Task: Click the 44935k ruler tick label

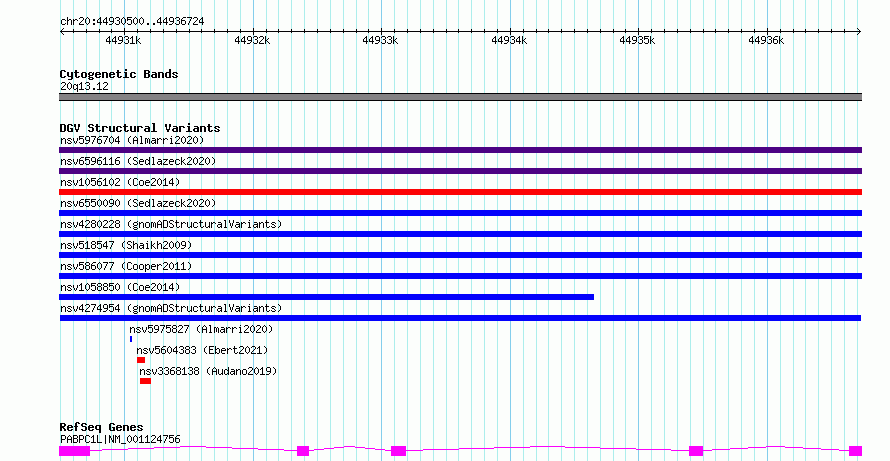Action: pos(637,40)
